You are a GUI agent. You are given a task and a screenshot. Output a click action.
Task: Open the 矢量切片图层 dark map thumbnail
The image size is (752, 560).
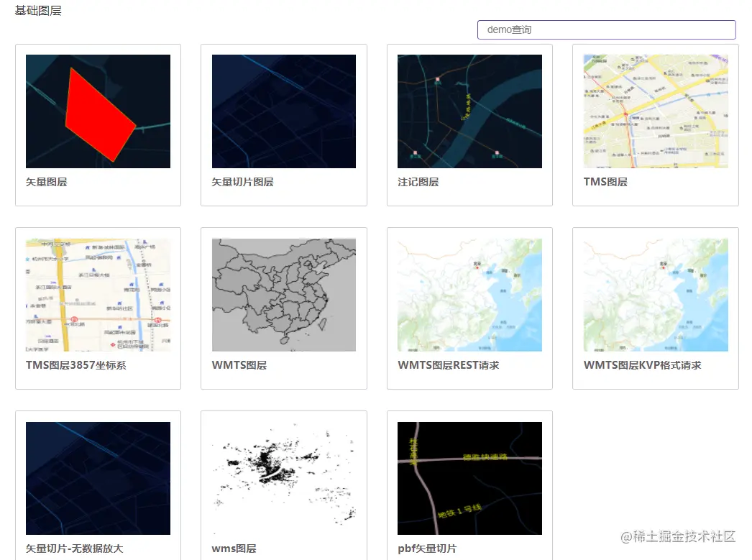pos(284,111)
